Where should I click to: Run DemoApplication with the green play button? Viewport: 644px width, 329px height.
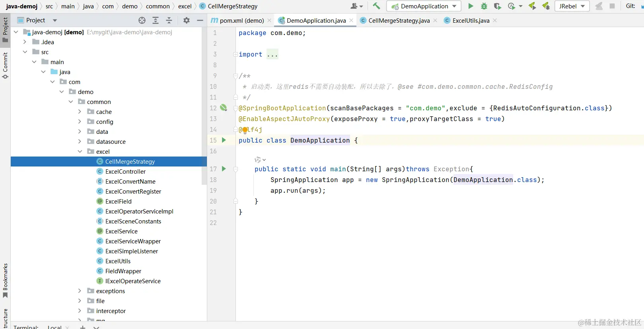471,6
